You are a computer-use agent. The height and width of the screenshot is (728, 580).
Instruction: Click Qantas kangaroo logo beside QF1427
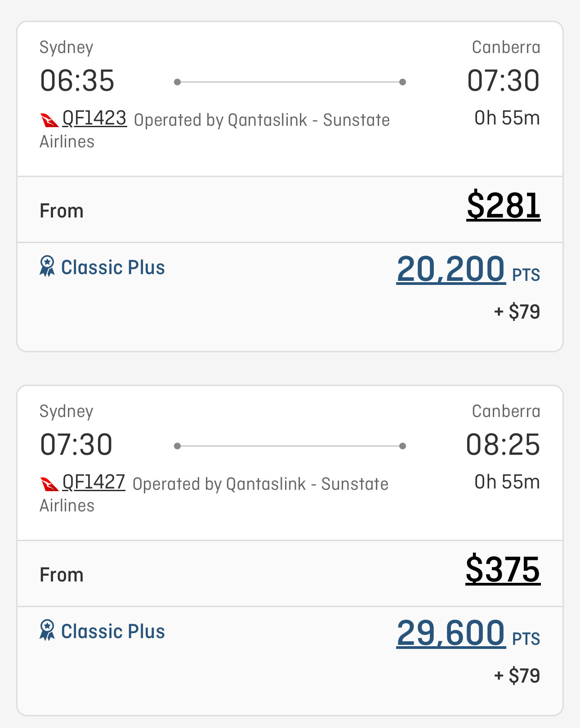pyautogui.click(x=49, y=484)
